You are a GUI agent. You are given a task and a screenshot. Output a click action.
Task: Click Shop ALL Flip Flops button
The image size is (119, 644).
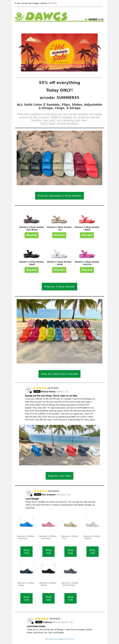coord(59,476)
